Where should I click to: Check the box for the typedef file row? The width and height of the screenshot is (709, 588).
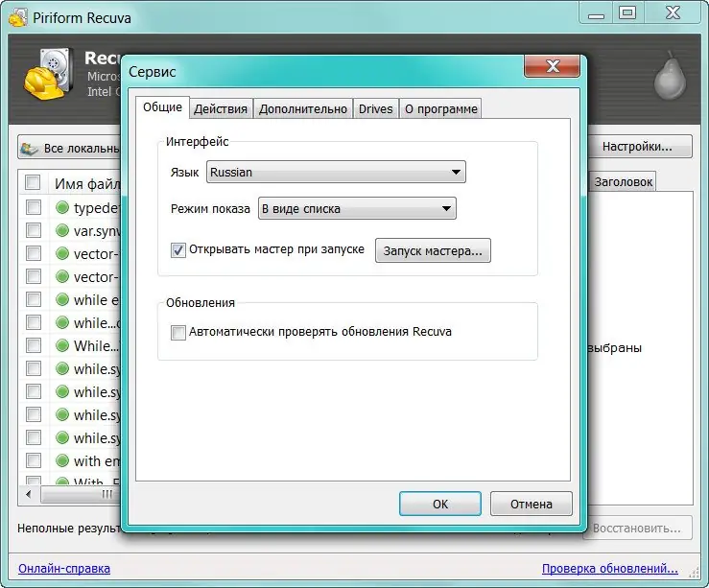click(34, 207)
